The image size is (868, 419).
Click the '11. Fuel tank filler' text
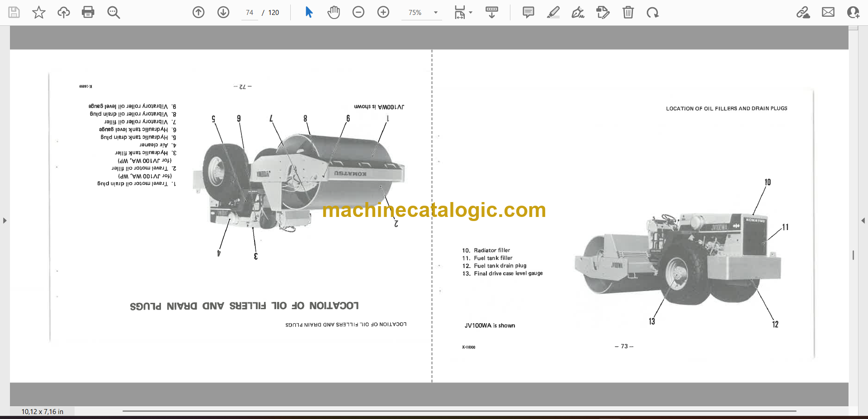[x=487, y=258]
